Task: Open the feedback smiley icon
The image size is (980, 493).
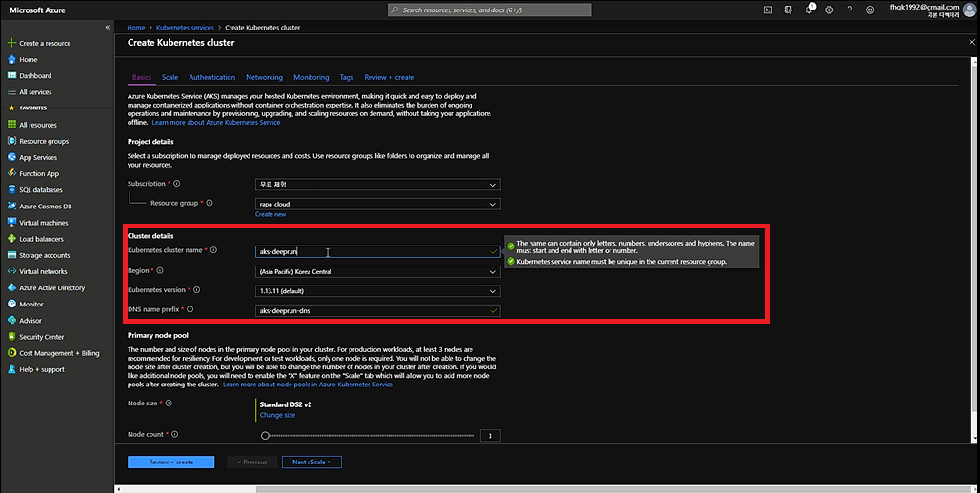Action: click(x=870, y=10)
